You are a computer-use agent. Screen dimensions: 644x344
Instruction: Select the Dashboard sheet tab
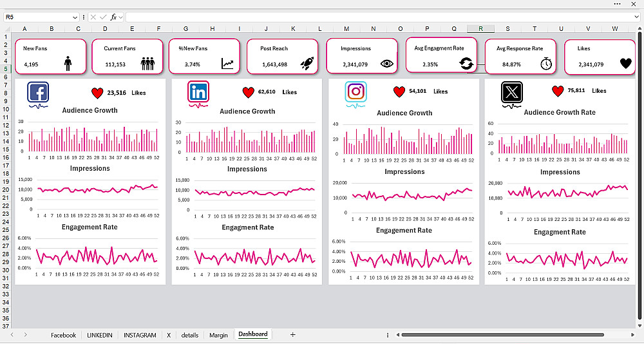pos(253,334)
